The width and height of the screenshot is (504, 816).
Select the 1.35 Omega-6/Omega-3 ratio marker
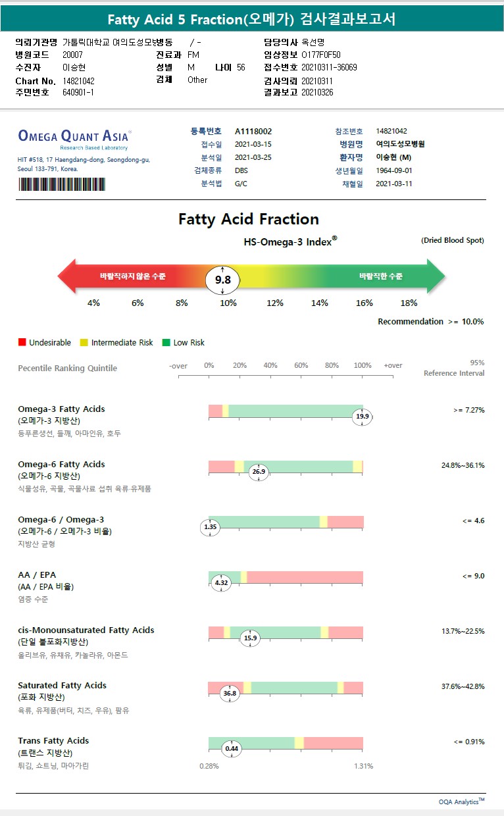(x=211, y=527)
